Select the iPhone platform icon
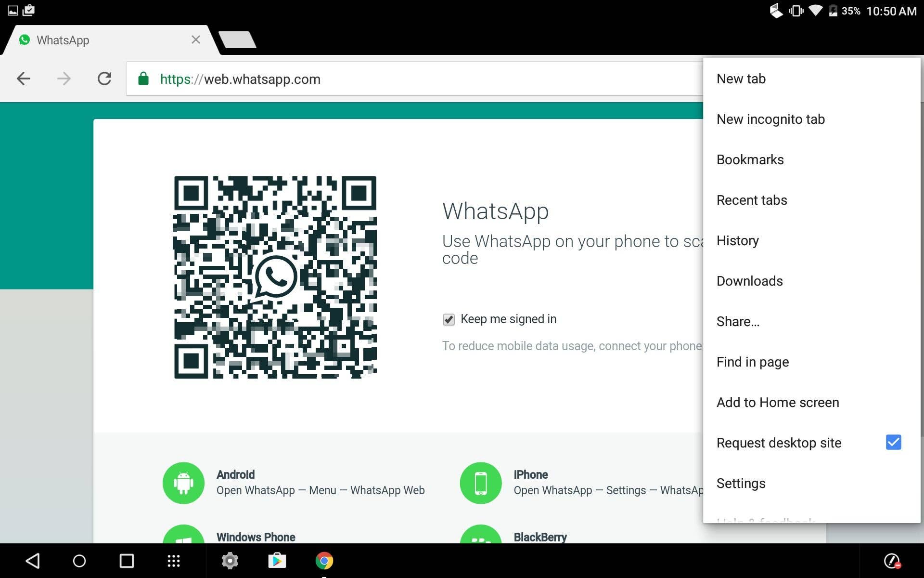The width and height of the screenshot is (924, 578). coord(480,483)
